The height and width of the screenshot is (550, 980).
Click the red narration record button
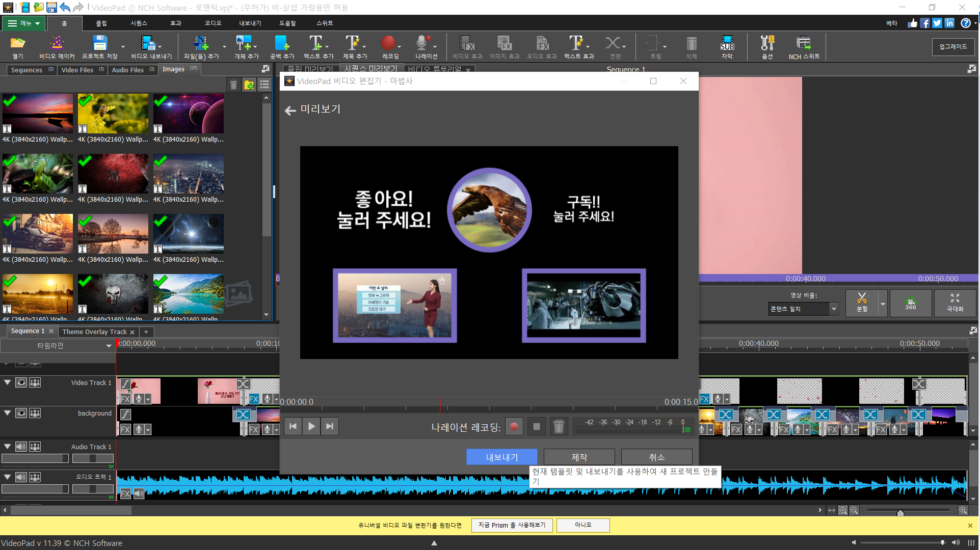[x=514, y=427]
